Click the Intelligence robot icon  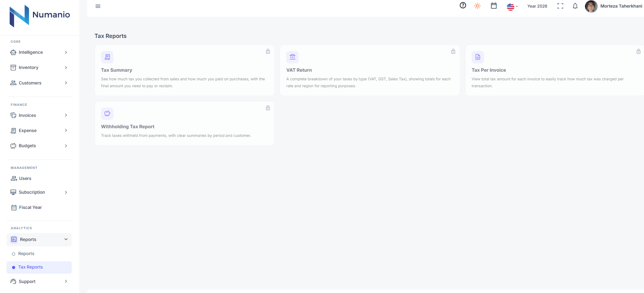pos(13,52)
